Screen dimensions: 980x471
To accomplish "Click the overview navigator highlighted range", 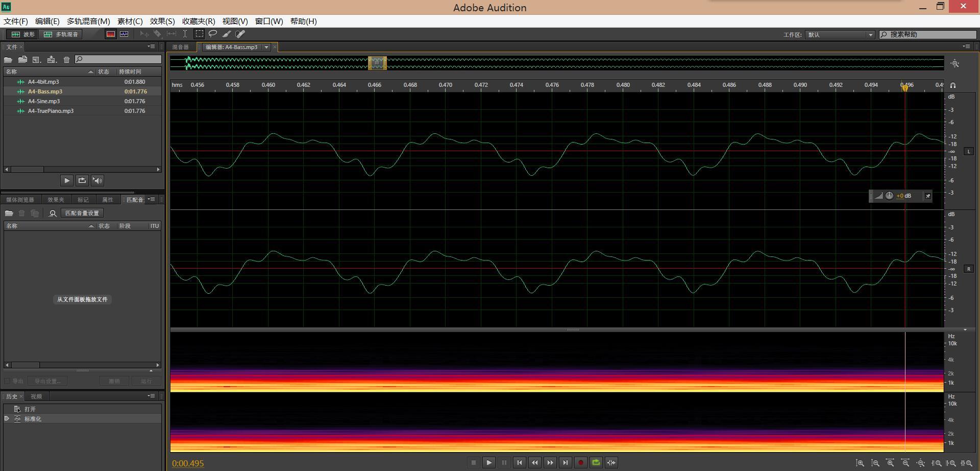I will click(377, 63).
